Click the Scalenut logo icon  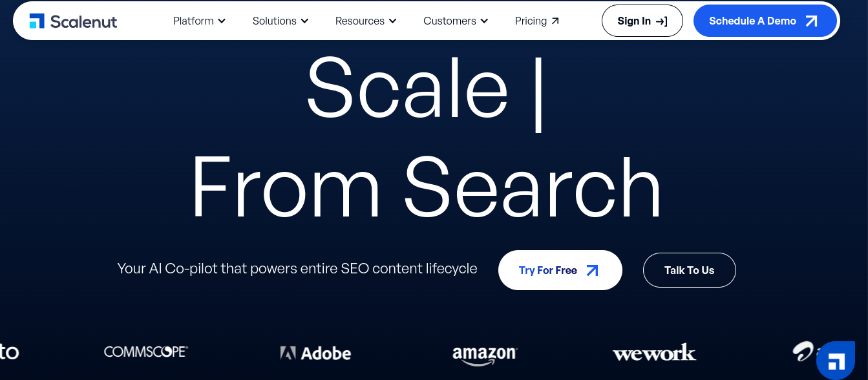[x=37, y=21]
